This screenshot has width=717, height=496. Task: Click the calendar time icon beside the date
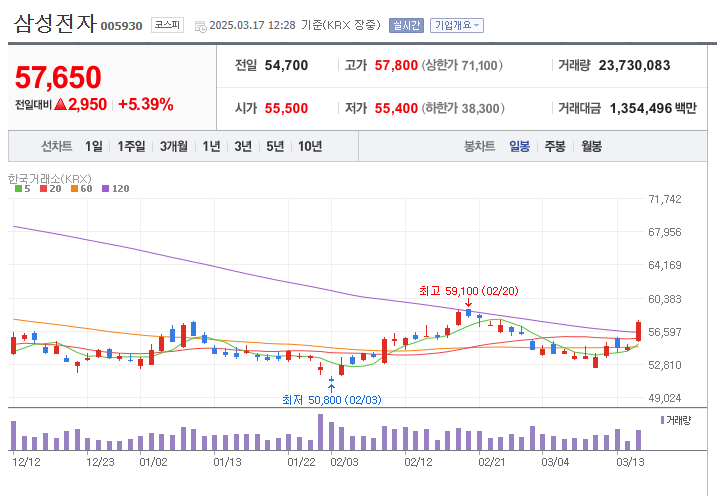pyautogui.click(x=200, y=26)
